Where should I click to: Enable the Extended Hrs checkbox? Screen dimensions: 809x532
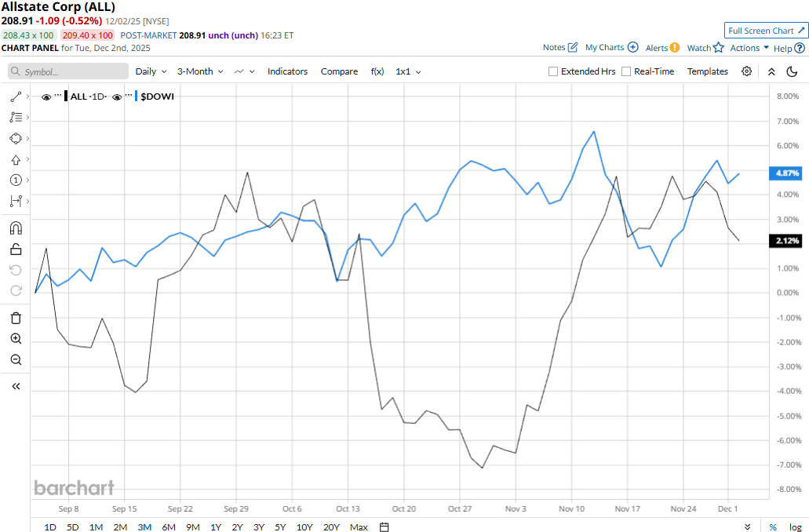(x=553, y=71)
